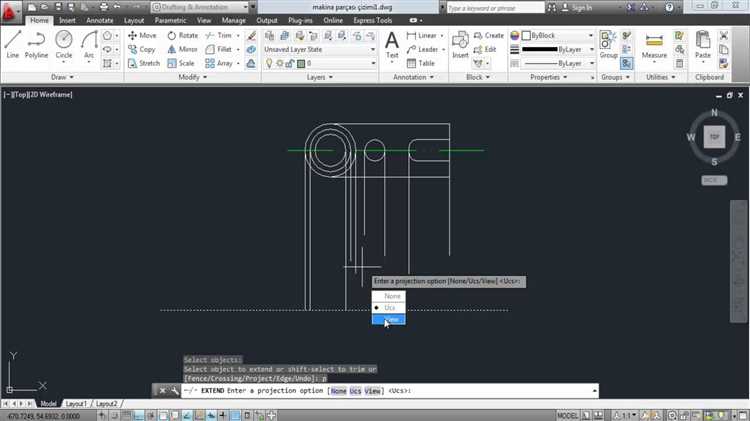Viewport: 750px width, 421px height.
Task: Click the Group objects icon
Action: click(608, 43)
